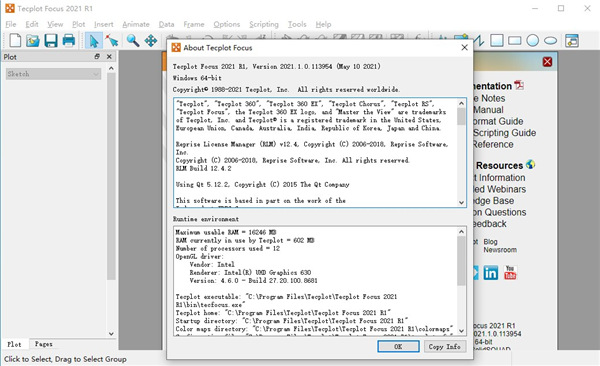
Task: Click the Copy Info button
Action: pos(444,346)
